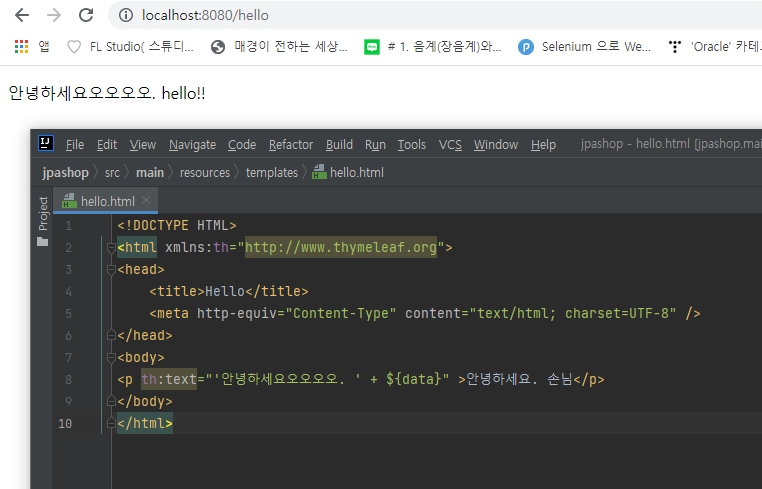Image resolution: width=762 pixels, height=489 pixels.
Task: Open the Build menu
Action: click(339, 145)
